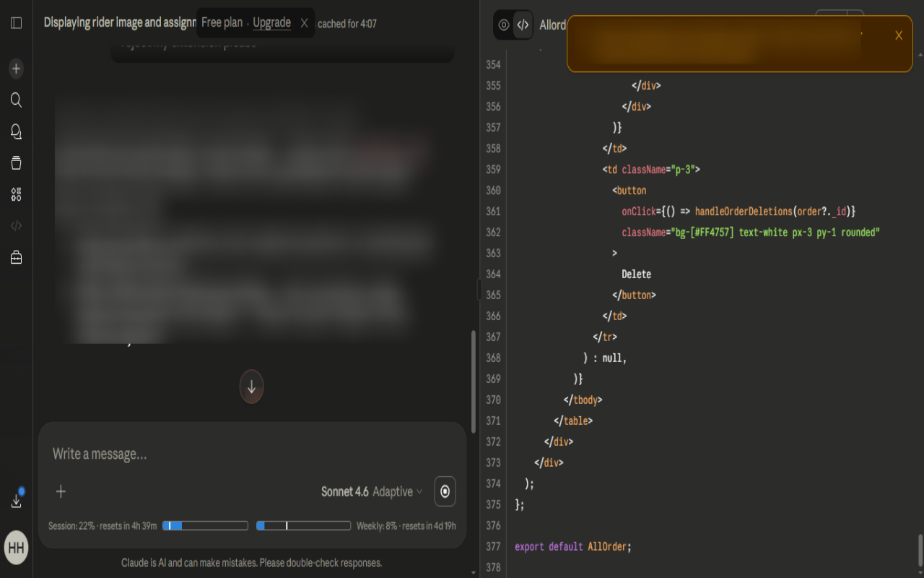Click the Delete text on line 364
The image size is (924, 578).
coord(636,274)
